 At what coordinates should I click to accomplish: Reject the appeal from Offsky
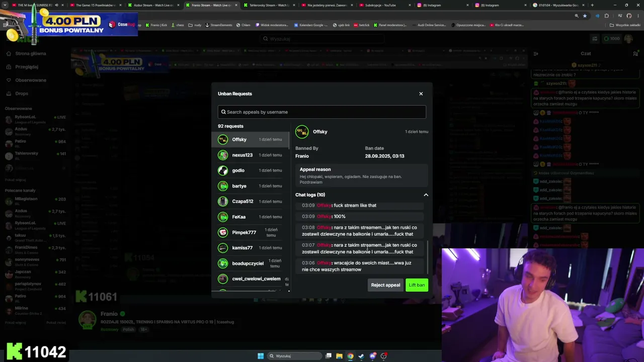(385, 285)
